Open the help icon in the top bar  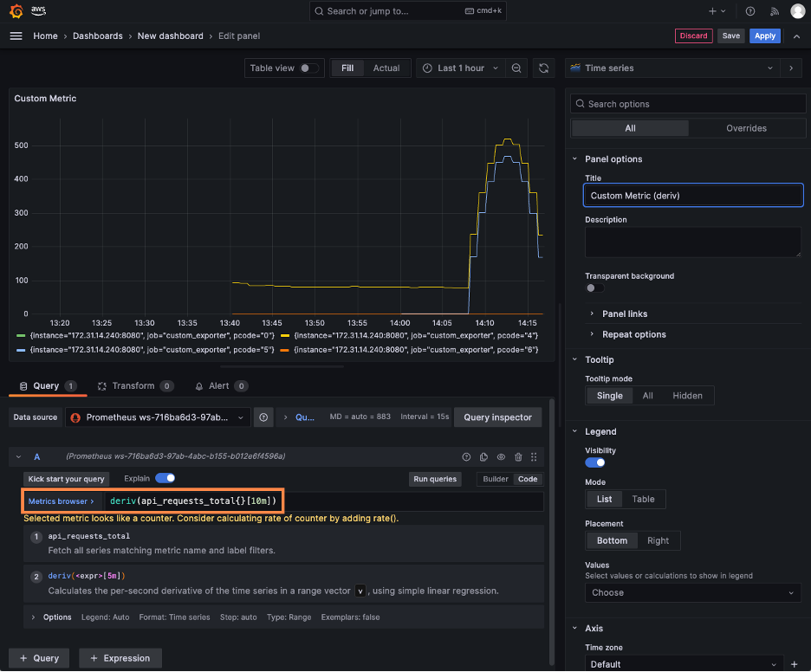click(750, 11)
